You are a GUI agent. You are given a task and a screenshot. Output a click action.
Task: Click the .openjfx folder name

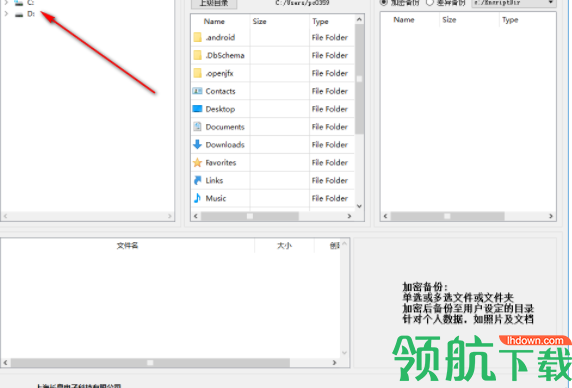[219, 73]
